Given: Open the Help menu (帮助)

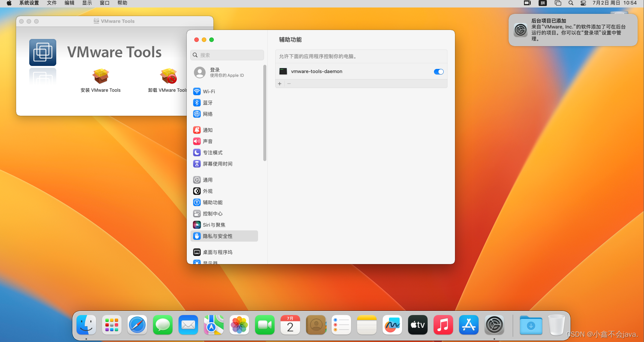Looking at the screenshot, I should 122,3.
